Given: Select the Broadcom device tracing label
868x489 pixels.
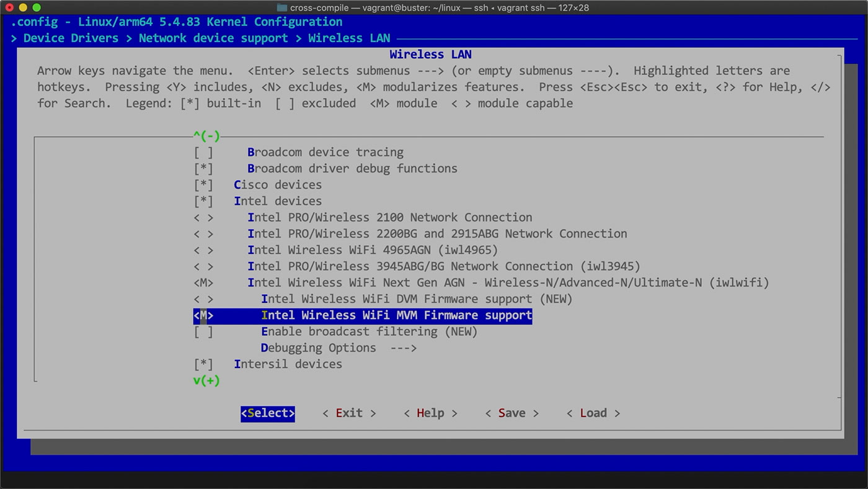Looking at the screenshot, I should (x=325, y=152).
